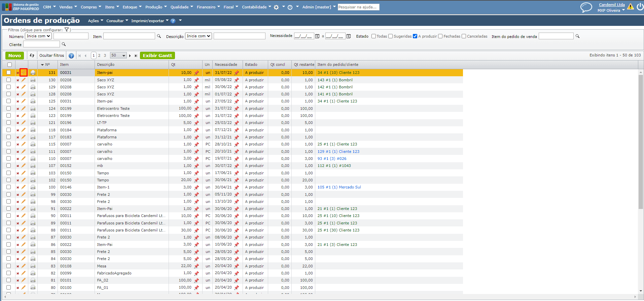This screenshot has width=644, height=301.
Task: Click the filter funnel icon
Action: click(67, 30)
